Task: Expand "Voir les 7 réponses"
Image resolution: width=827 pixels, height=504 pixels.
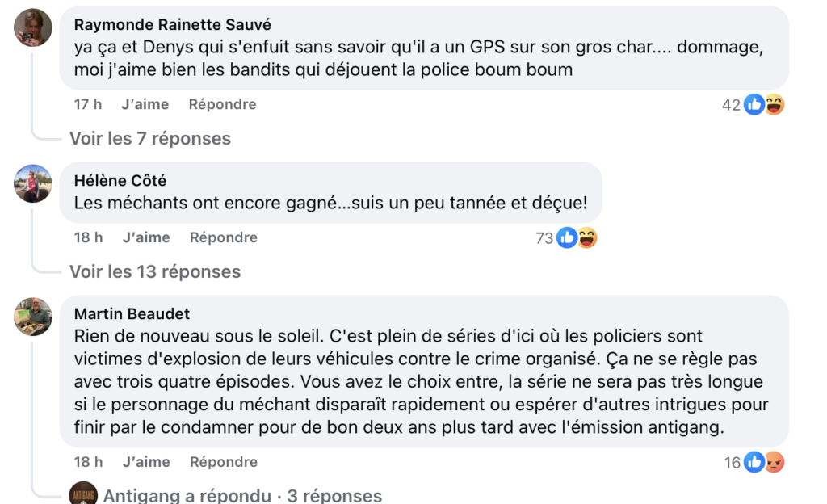Action: tap(150, 139)
